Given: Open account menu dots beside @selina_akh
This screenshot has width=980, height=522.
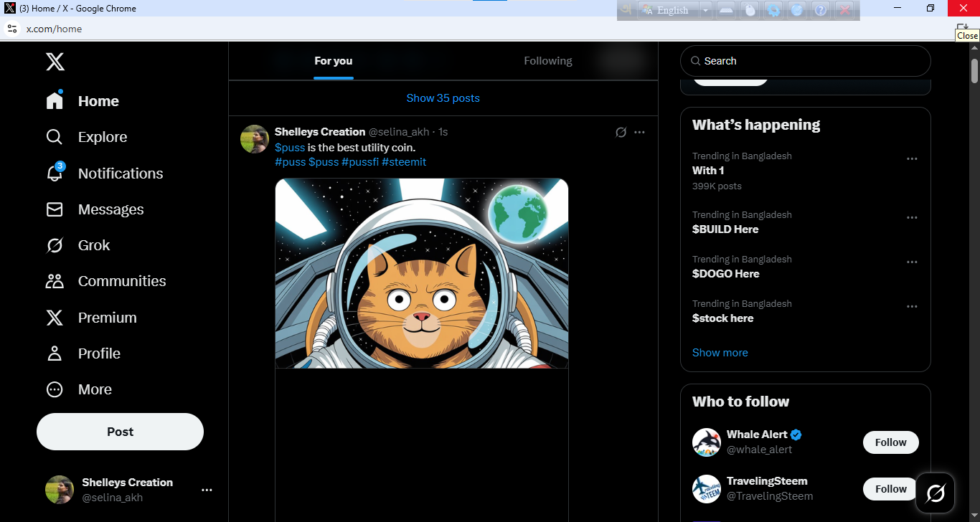Looking at the screenshot, I should [x=207, y=490].
